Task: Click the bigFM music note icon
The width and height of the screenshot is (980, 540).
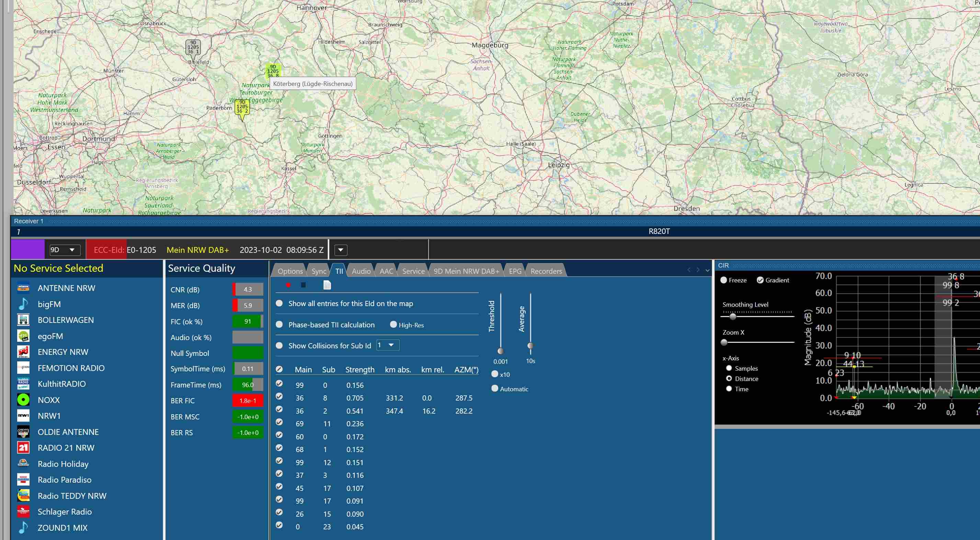Action: point(23,304)
